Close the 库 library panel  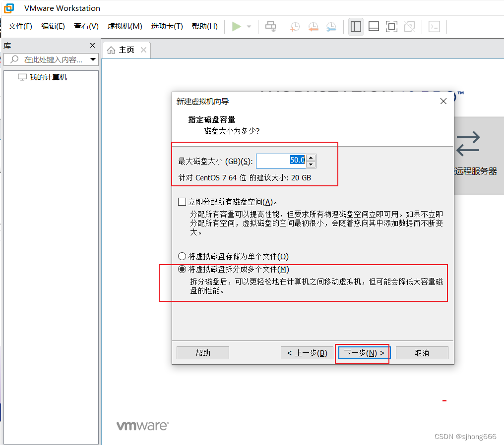tap(93, 46)
